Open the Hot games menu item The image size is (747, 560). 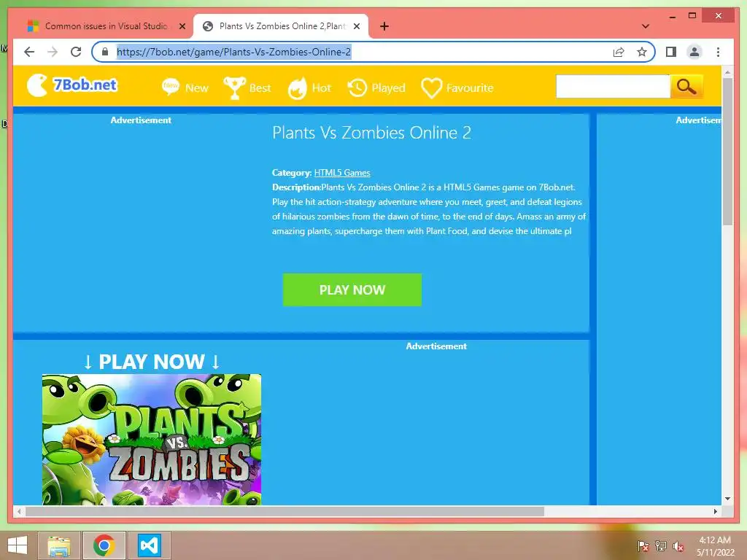tap(309, 87)
